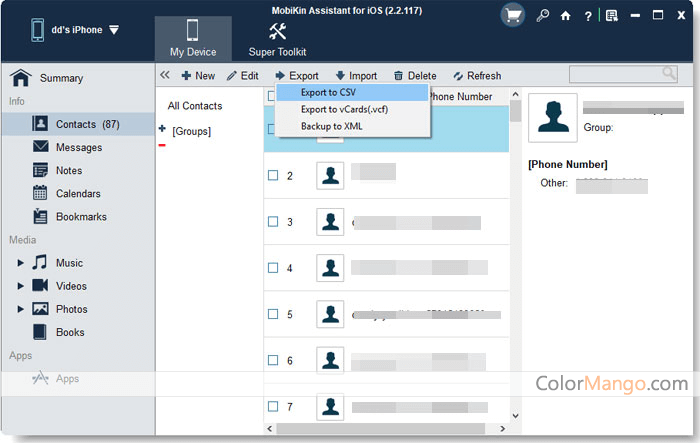Click the horizontal scrollbar thumb

tap(380, 429)
